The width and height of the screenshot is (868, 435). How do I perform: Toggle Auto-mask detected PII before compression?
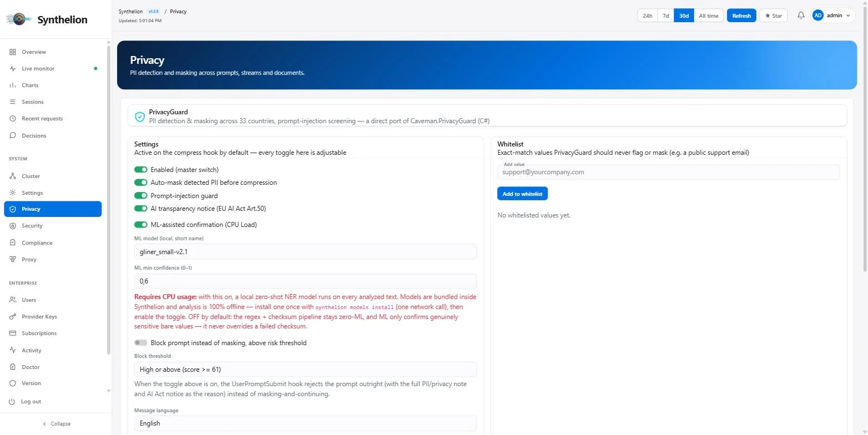click(x=141, y=183)
